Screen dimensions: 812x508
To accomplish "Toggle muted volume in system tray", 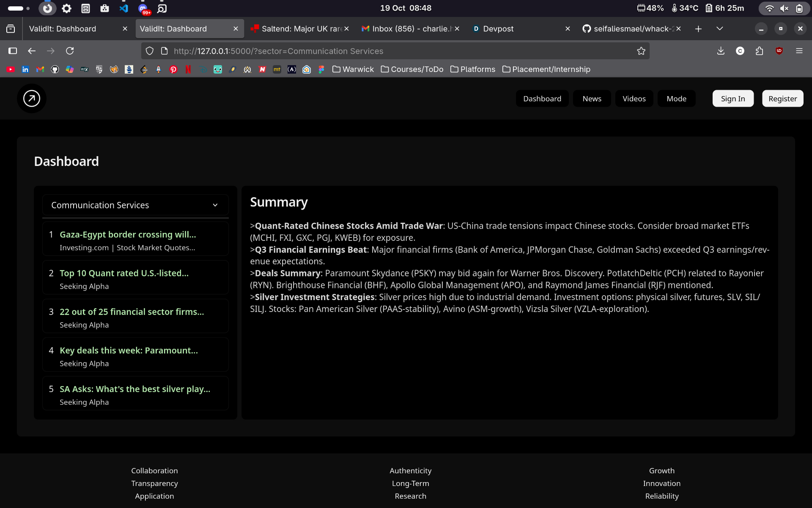I will [784, 8].
